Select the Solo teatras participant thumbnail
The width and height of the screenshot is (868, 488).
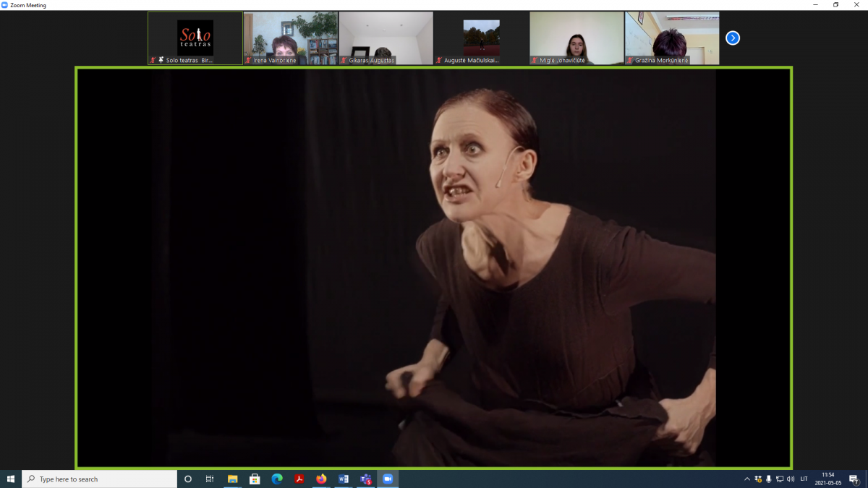[195, 38]
